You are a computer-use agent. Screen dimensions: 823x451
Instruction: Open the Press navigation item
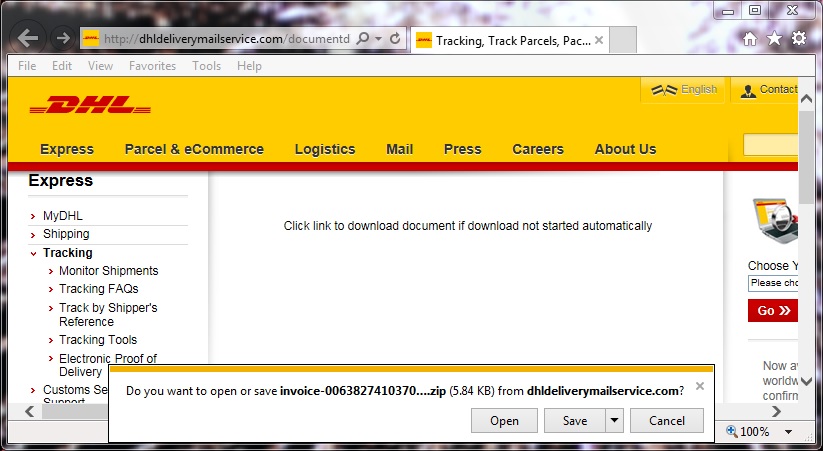click(x=462, y=149)
